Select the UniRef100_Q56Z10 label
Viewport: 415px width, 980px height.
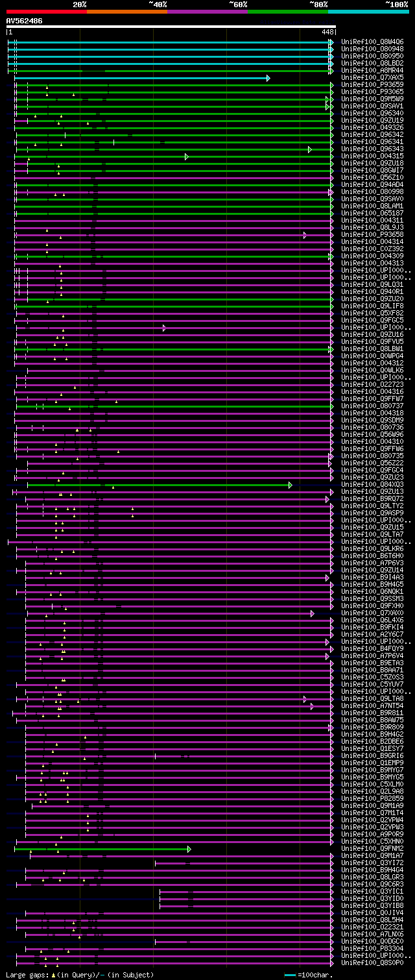tap(372, 177)
